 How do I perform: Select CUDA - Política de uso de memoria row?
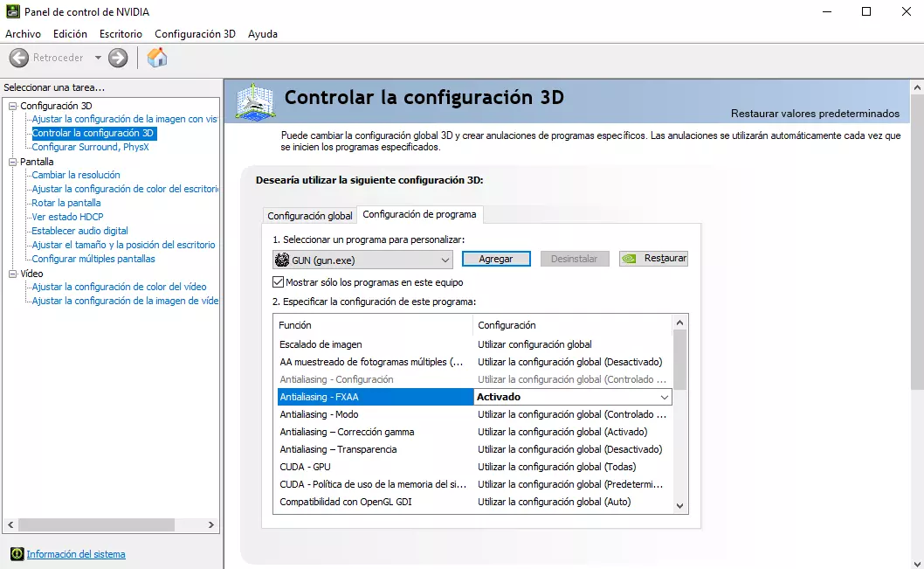pyautogui.click(x=474, y=485)
